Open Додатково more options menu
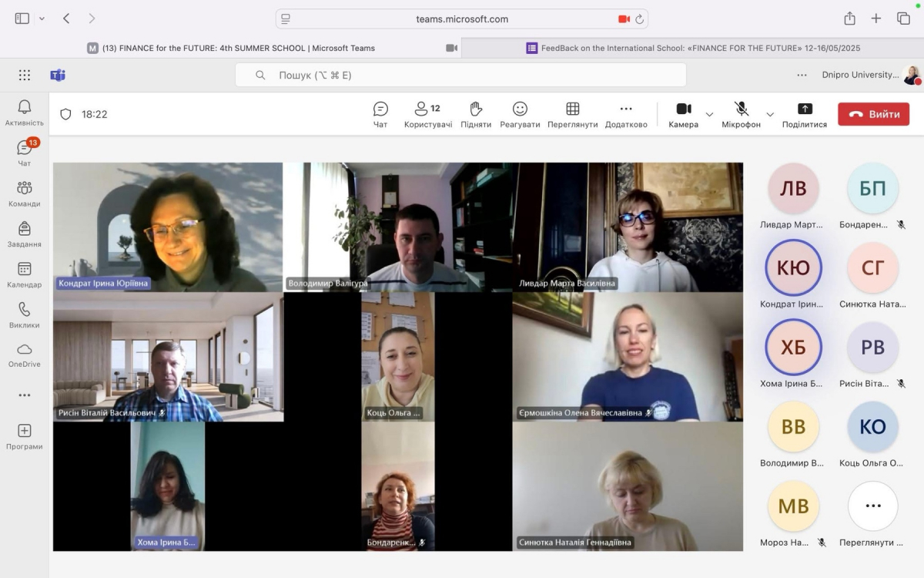The image size is (924, 578). point(626,114)
